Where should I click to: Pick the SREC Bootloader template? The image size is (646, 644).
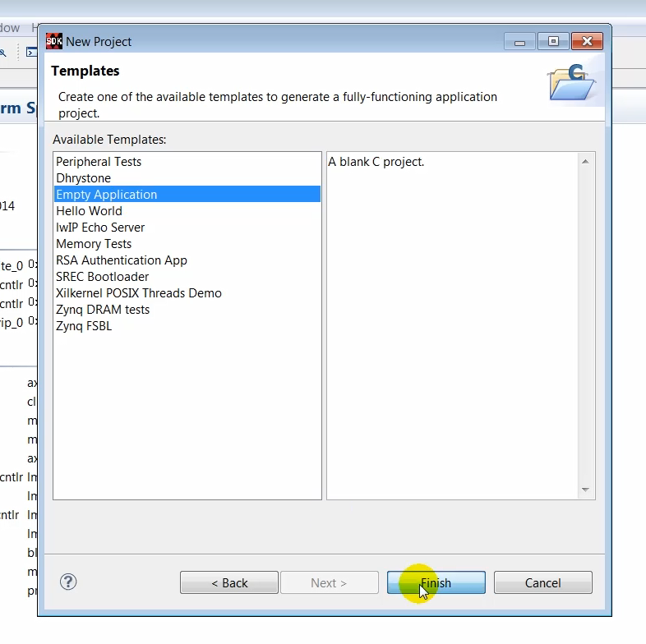point(103,277)
